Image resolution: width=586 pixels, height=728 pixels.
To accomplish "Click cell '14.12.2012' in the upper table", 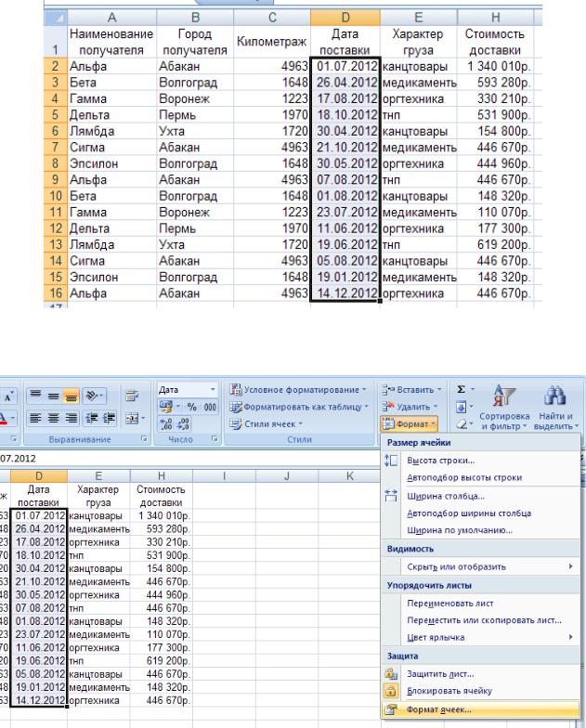I will [345, 293].
